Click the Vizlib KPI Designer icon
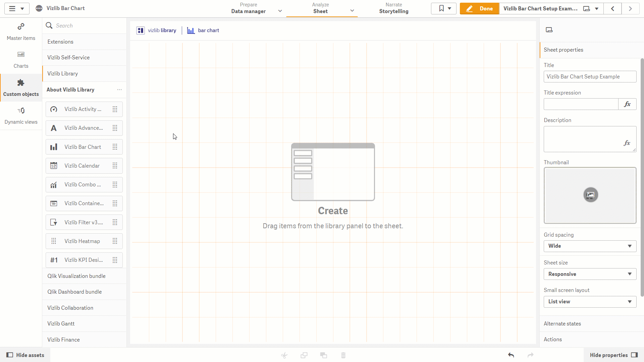Image resolution: width=644 pixels, height=362 pixels. click(54, 260)
